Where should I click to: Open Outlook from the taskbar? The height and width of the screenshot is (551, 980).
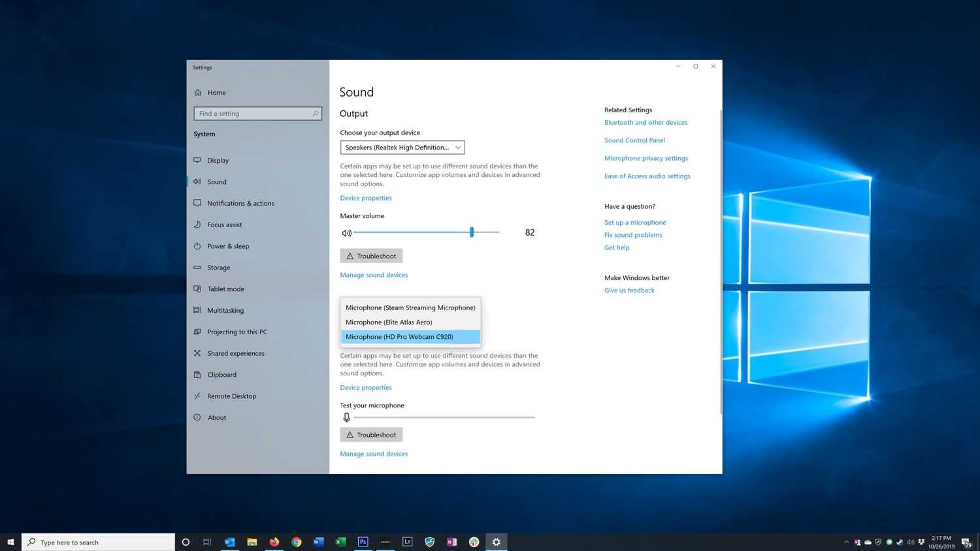230,542
